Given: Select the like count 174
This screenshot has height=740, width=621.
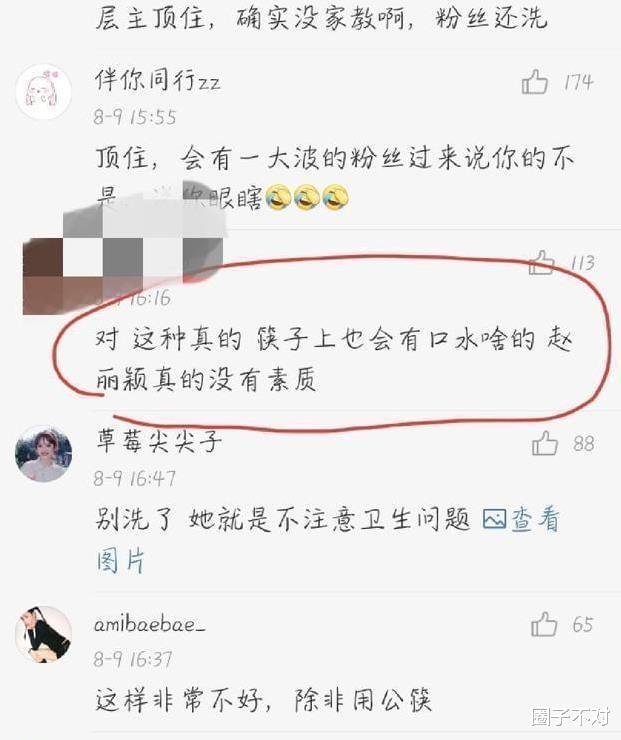Looking at the screenshot, I should (579, 82).
